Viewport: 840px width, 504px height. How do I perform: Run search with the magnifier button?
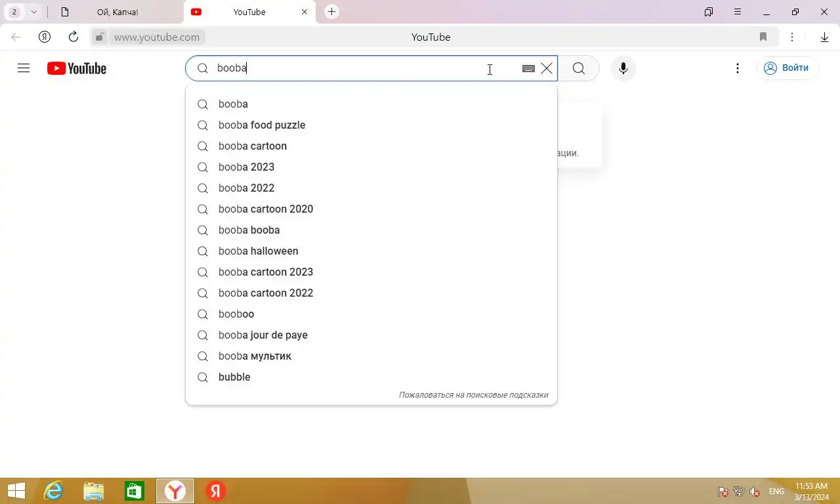point(579,68)
